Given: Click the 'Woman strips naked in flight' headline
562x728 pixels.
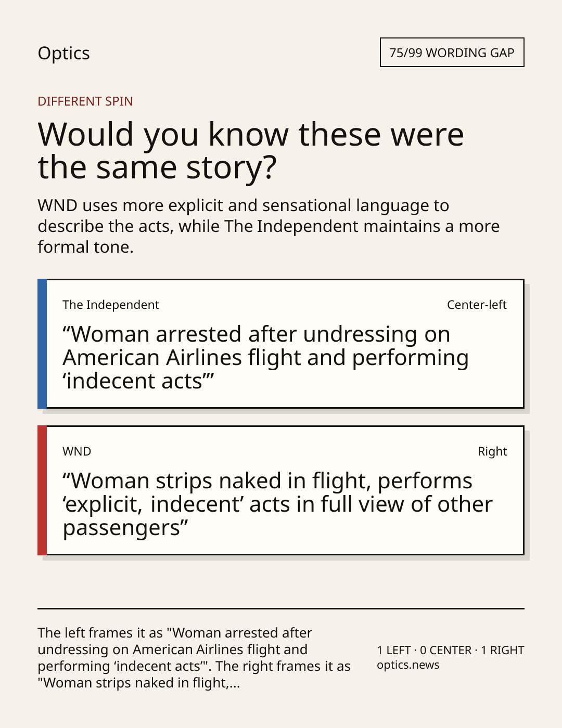Looking at the screenshot, I should click(x=277, y=504).
